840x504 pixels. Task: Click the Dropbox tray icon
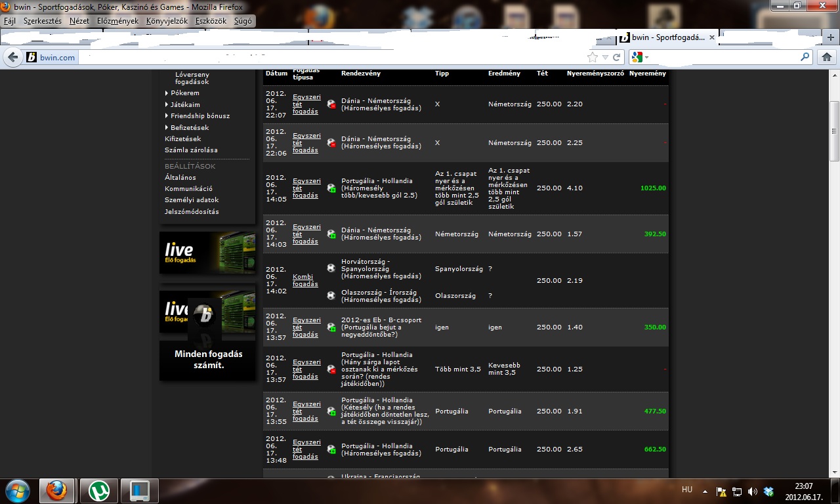(769, 491)
